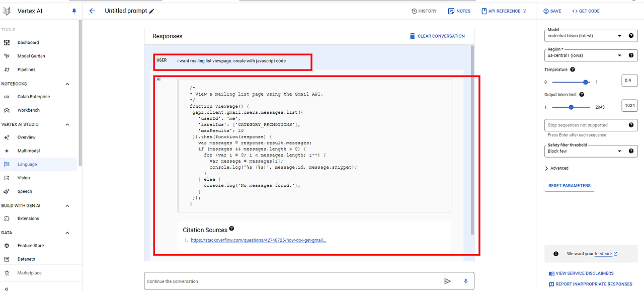Click help icon next to Model
Image resolution: width=644 pixels, height=291 pixels.
[x=631, y=36]
